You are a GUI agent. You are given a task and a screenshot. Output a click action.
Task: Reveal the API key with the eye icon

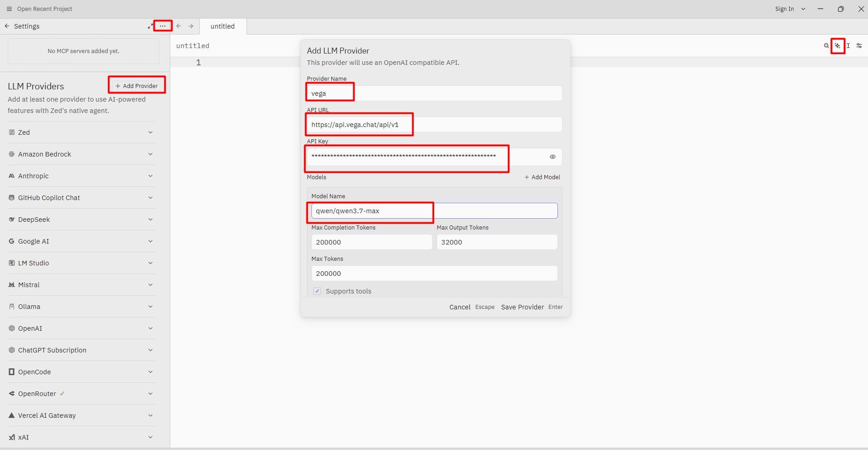[x=552, y=157]
